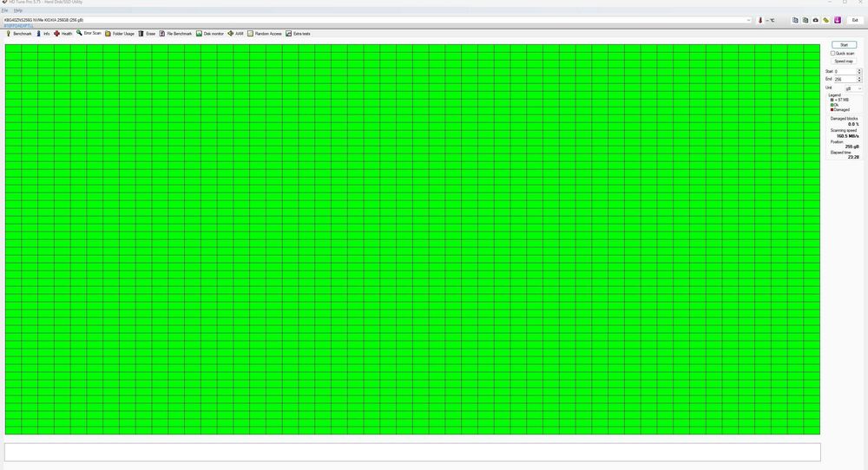Open the Extra tests tab

point(298,34)
